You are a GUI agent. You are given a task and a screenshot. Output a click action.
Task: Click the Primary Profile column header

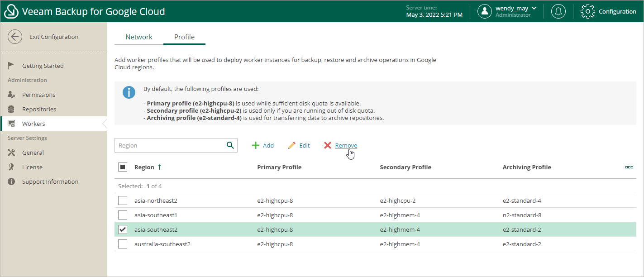click(279, 167)
